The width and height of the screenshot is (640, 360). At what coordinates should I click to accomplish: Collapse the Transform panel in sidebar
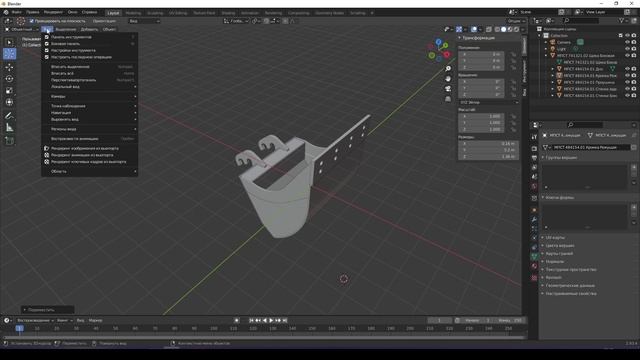click(460, 38)
